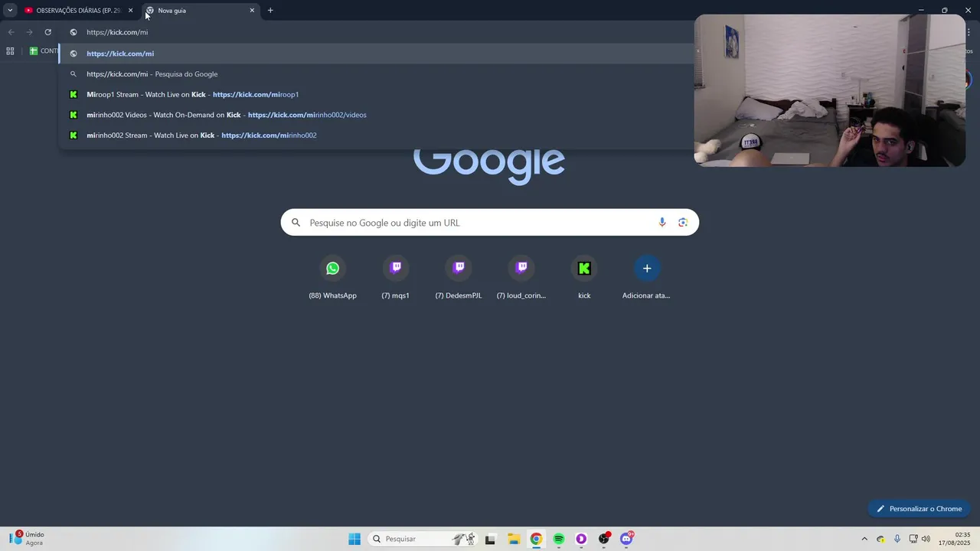Switch to Chrome on the taskbar

[x=536, y=539]
